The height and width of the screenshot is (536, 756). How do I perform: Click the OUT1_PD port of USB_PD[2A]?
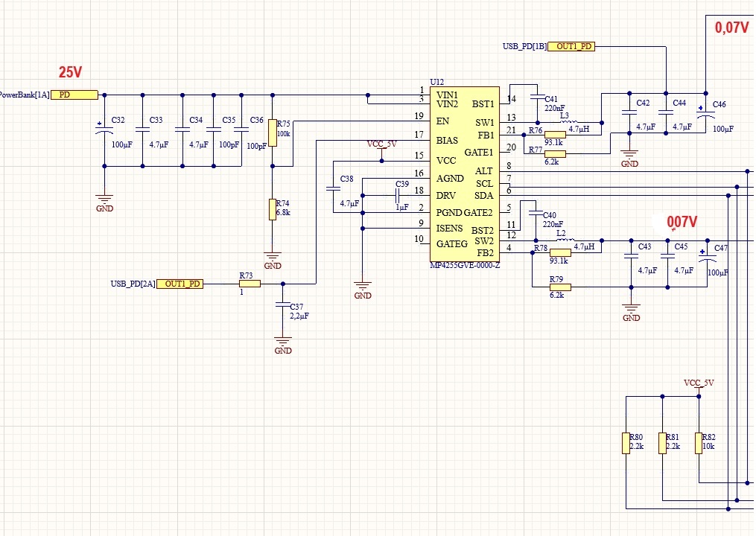point(180,284)
